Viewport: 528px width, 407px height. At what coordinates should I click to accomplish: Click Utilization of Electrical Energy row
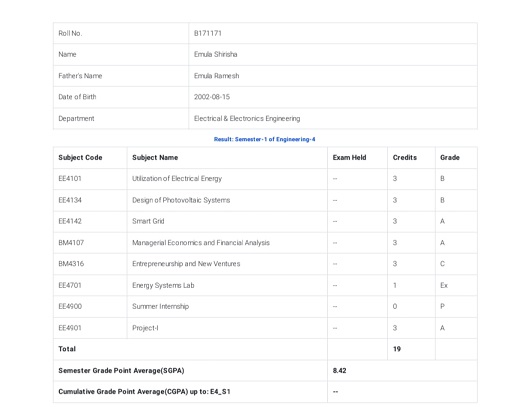pyautogui.click(x=265, y=179)
